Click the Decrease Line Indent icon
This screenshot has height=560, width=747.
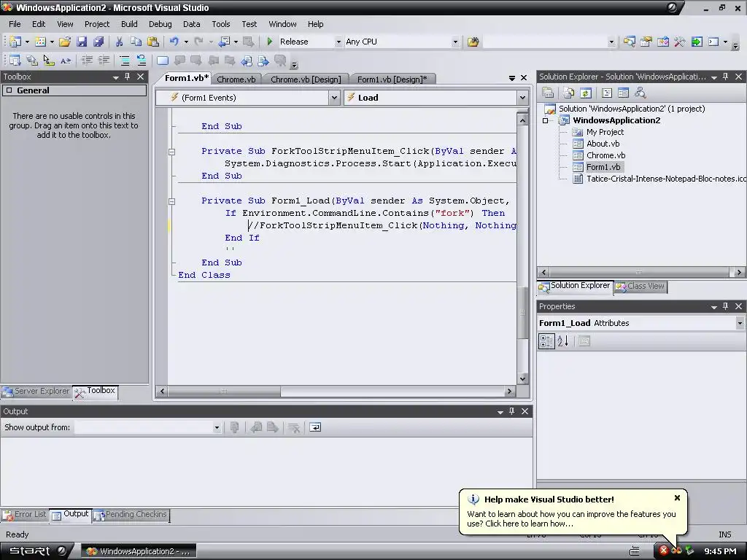tap(87, 61)
